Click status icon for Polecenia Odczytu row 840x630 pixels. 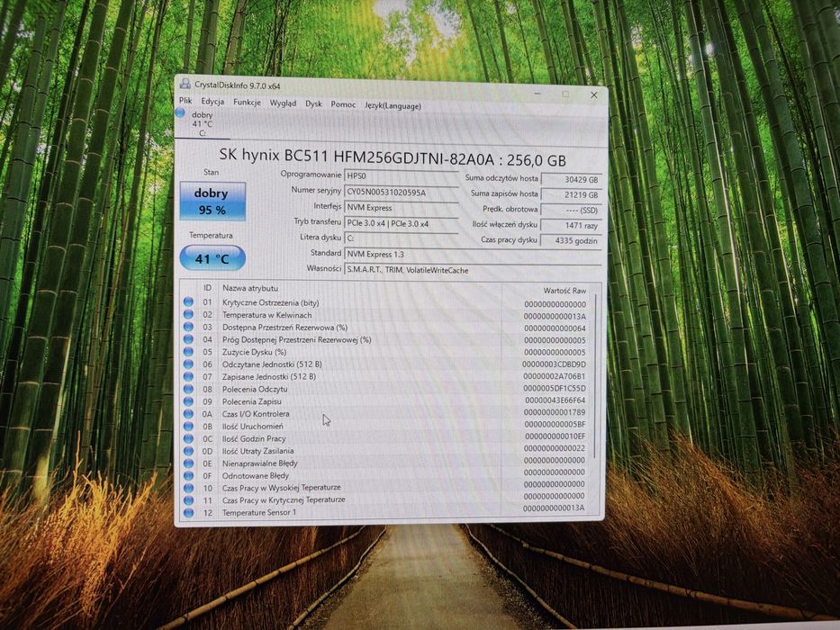point(188,389)
